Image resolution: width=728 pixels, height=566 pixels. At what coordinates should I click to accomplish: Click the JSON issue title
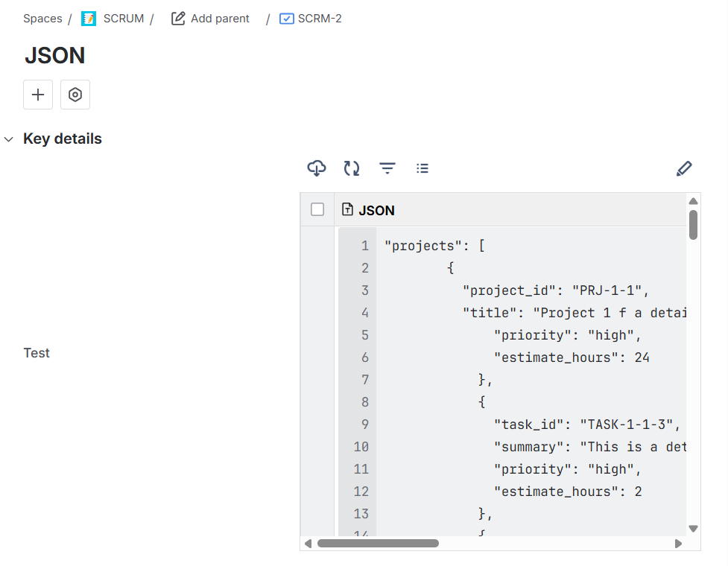(x=55, y=55)
